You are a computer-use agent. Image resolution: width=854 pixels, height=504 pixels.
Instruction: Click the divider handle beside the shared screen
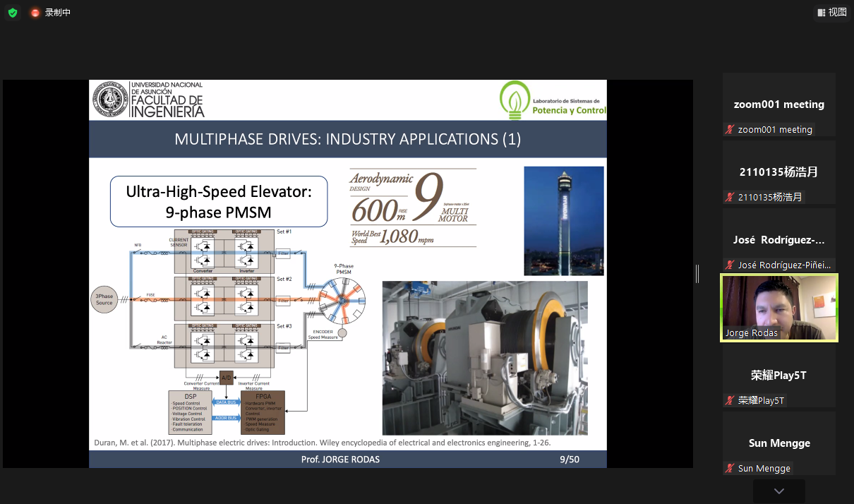coord(697,274)
